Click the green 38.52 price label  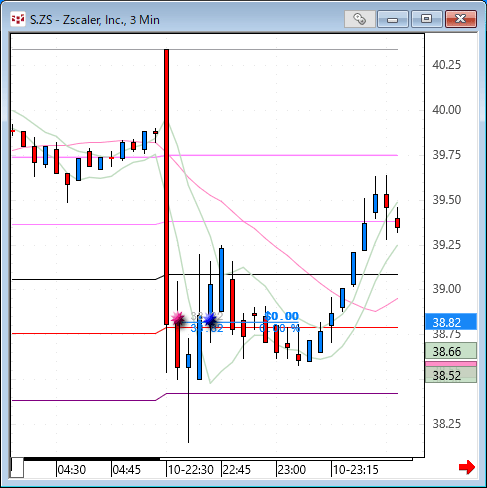point(451,375)
